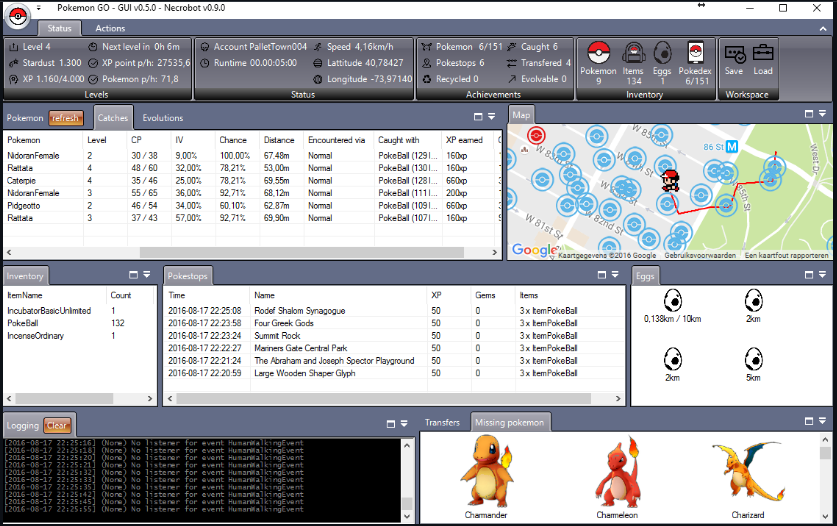Image resolution: width=837 pixels, height=526 pixels.
Task: Select the IncenseOrdinary inventory row
Action: (x=80, y=336)
